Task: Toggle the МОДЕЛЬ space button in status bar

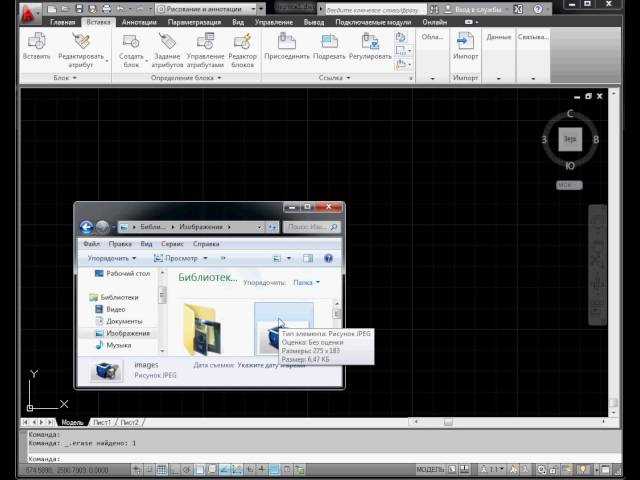Action: (x=430, y=469)
